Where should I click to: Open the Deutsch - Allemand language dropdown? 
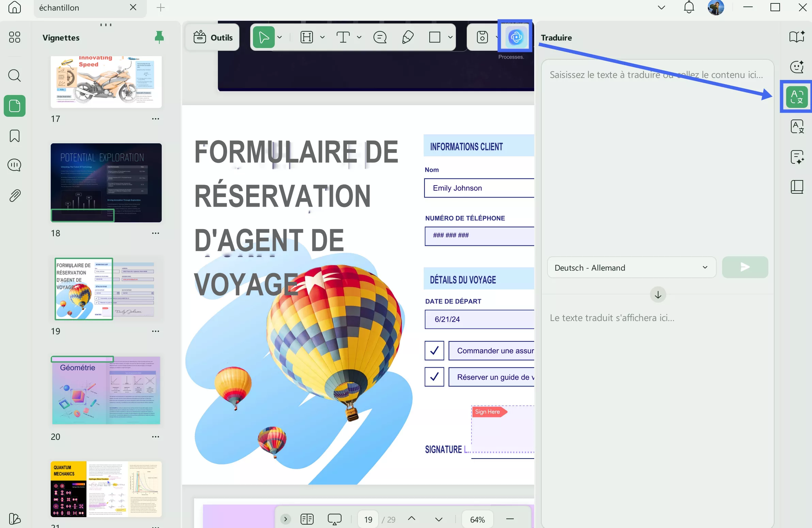631,268
